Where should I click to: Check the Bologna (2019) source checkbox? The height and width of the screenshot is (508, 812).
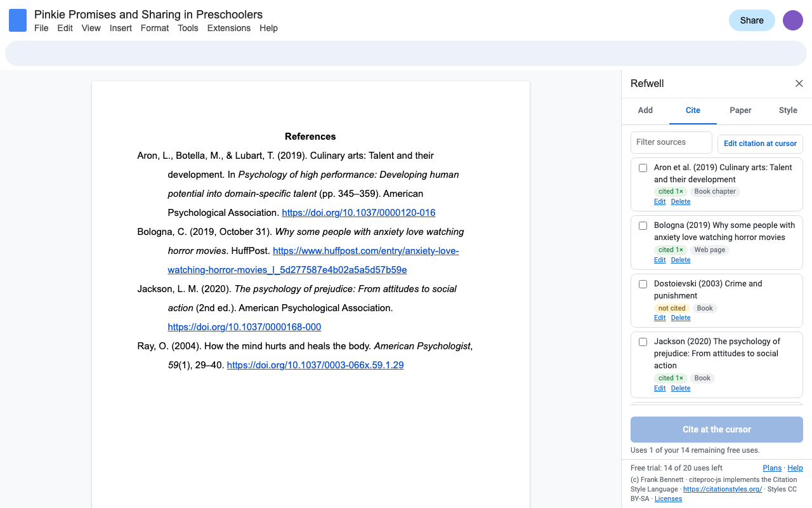point(643,226)
